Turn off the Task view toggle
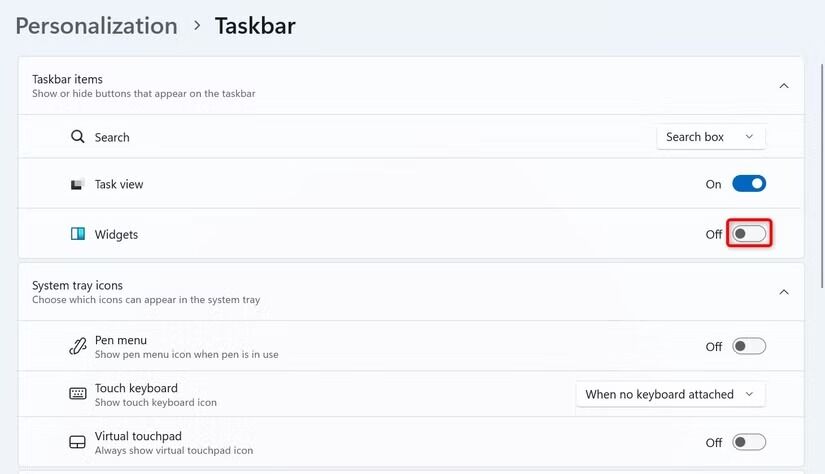This screenshot has width=825, height=474. coord(749,184)
